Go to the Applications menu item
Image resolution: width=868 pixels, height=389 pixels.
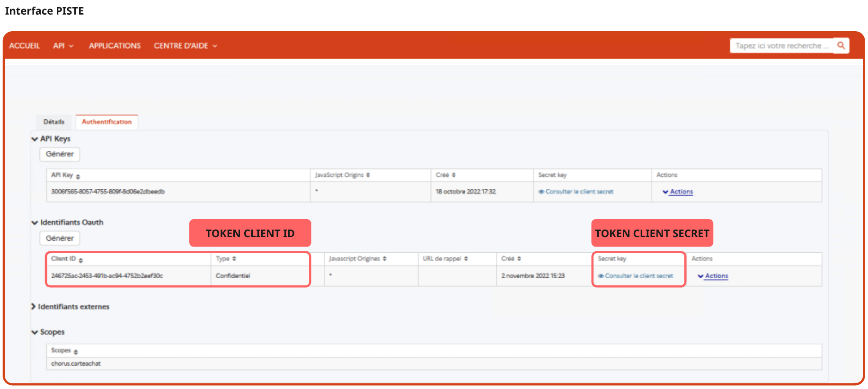pos(115,46)
